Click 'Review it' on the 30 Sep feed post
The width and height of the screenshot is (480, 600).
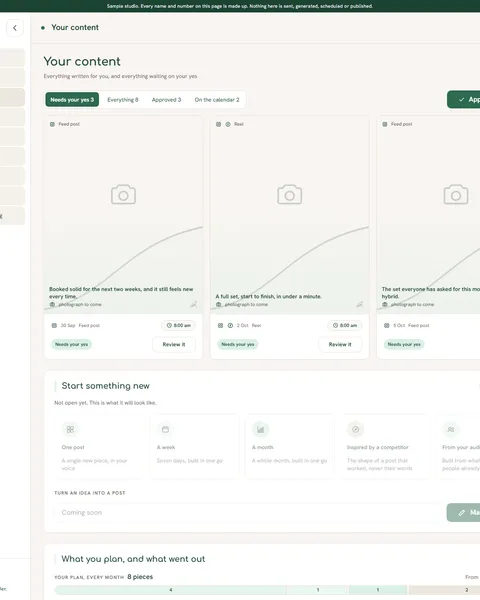[x=174, y=344]
